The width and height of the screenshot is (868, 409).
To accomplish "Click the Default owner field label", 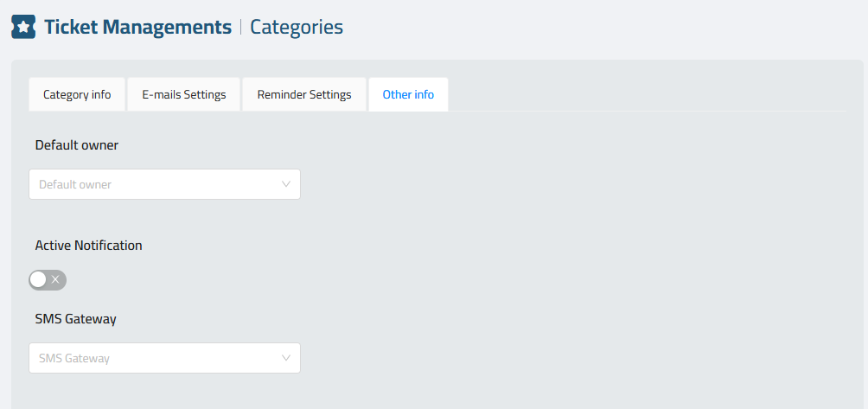I will [77, 145].
